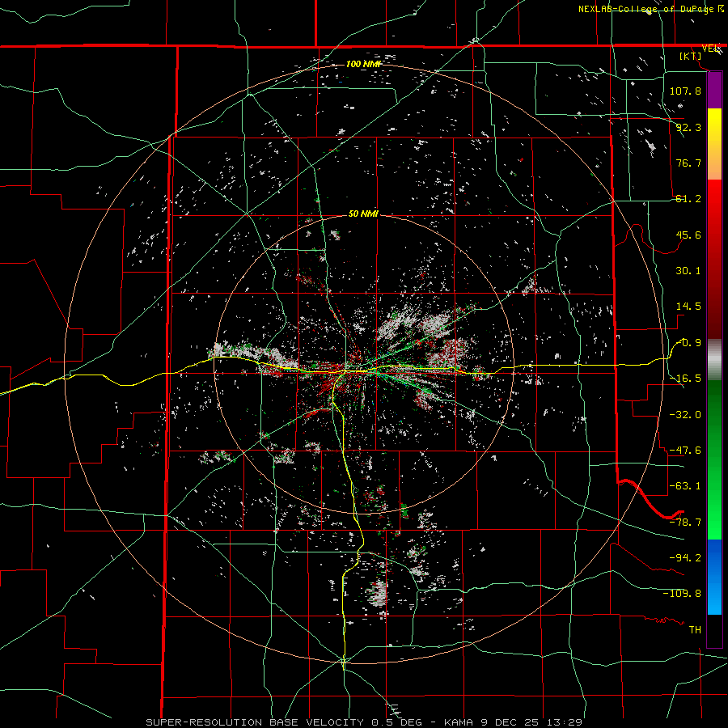The width and height of the screenshot is (728, 728).
Task: Click the 50 NMI range ring label
Action: pos(363,214)
